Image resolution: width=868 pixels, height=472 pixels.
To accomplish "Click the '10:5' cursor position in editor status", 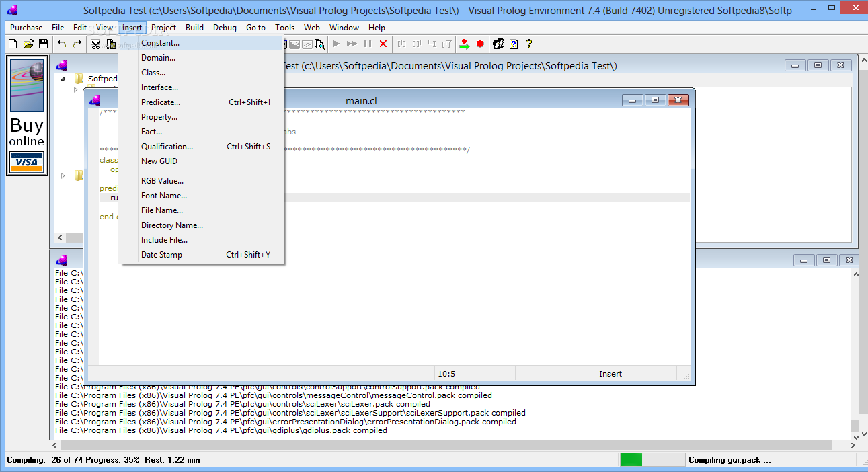I will (x=446, y=374).
